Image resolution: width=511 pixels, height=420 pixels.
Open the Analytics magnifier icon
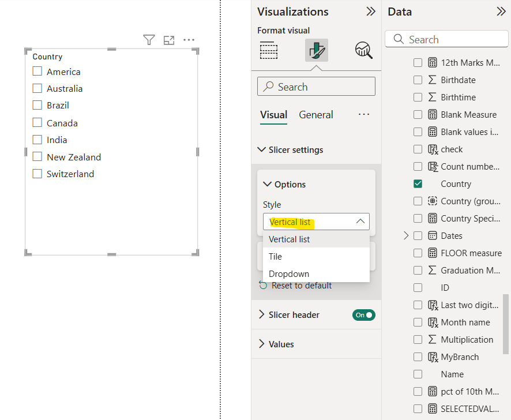click(363, 51)
